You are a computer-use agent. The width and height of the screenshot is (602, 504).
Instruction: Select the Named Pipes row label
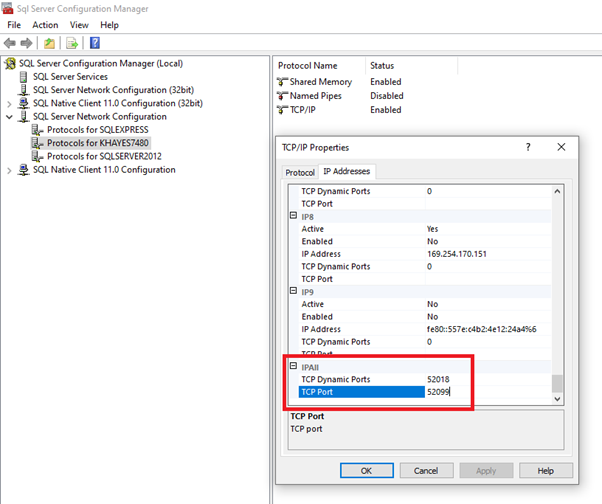(316, 96)
